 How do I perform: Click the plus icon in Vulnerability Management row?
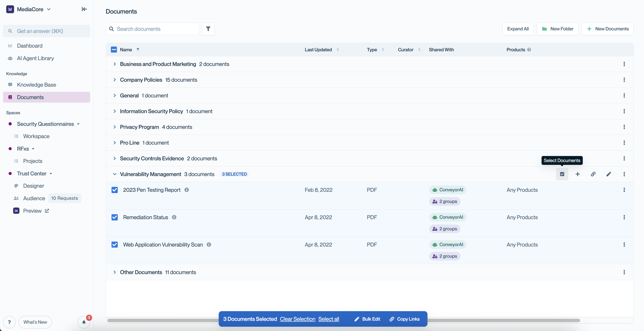tap(577, 174)
